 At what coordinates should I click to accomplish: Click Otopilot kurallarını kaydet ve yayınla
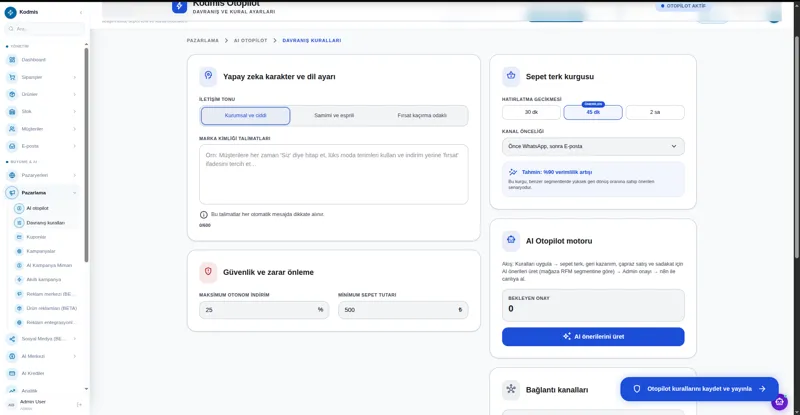pyautogui.click(x=699, y=389)
